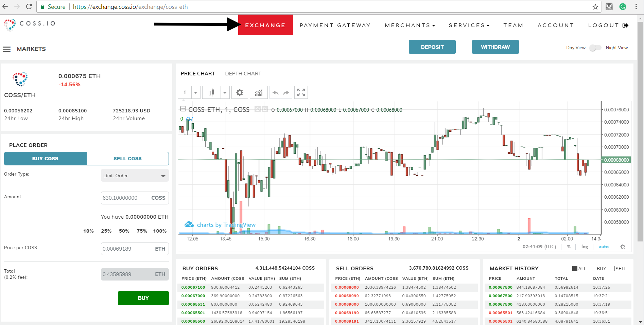Image resolution: width=644 pixels, height=325 pixels.
Task: Select 75% of balance
Action: coord(142,231)
